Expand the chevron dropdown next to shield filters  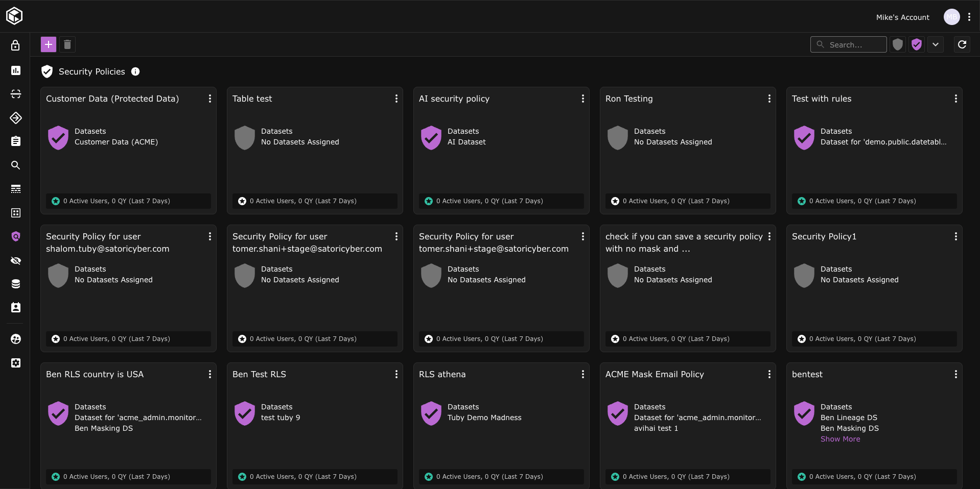[936, 44]
